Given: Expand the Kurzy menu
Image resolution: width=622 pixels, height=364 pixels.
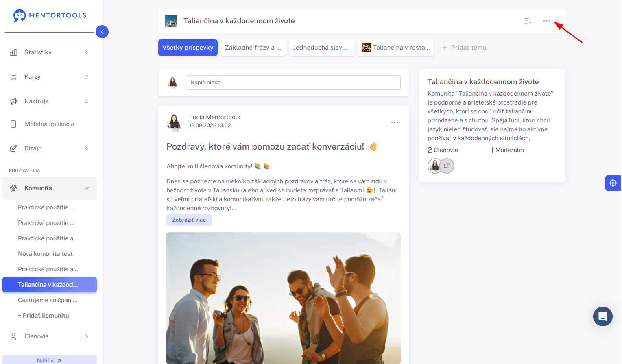Looking at the screenshot, I should [x=50, y=77].
